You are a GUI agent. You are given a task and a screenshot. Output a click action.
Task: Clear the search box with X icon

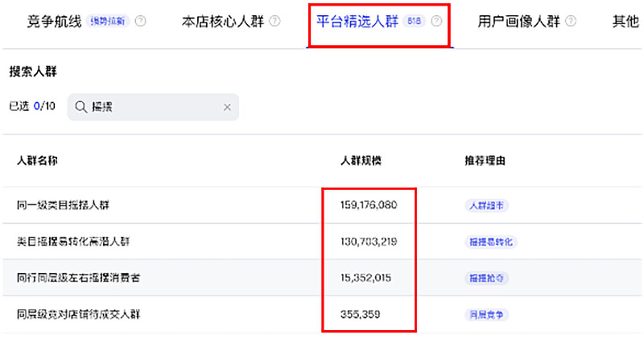point(227,107)
